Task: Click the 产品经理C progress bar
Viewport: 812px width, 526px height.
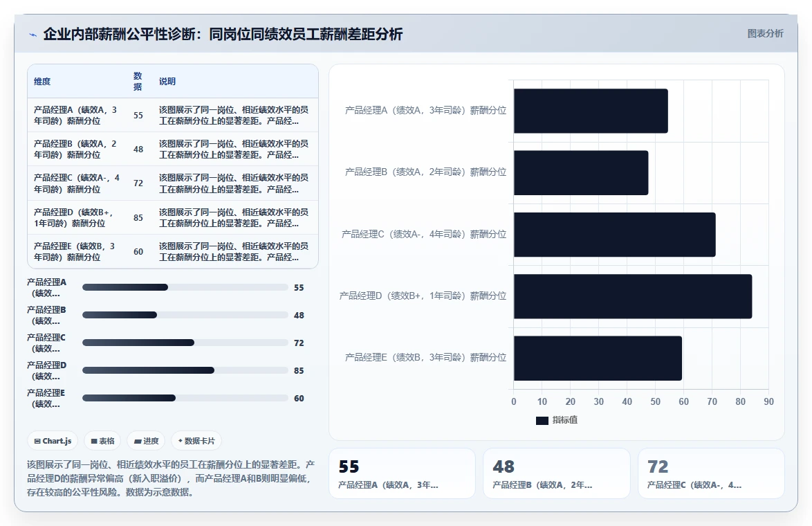Action: [185, 343]
